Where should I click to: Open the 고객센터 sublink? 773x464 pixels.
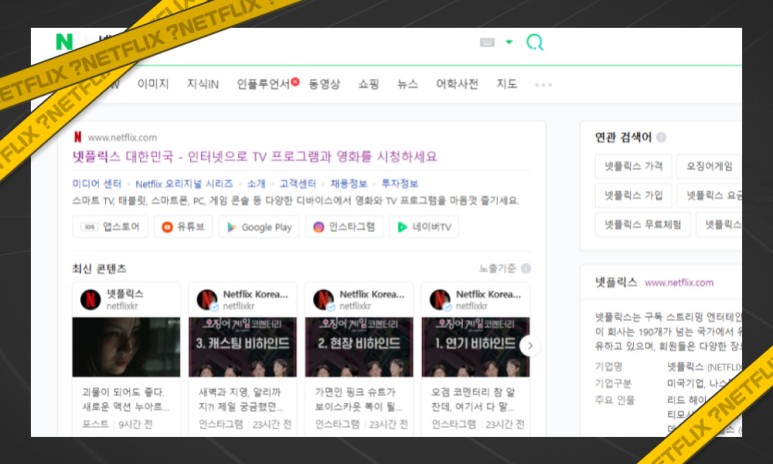298,183
